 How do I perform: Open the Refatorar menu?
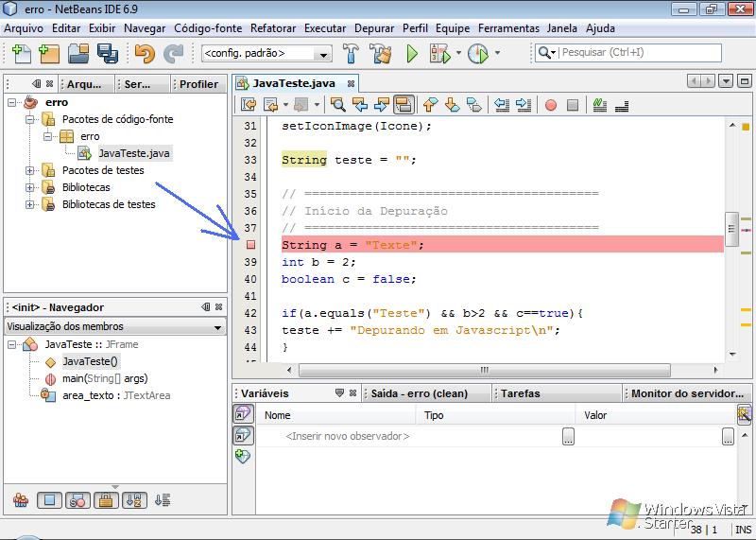tap(273, 28)
